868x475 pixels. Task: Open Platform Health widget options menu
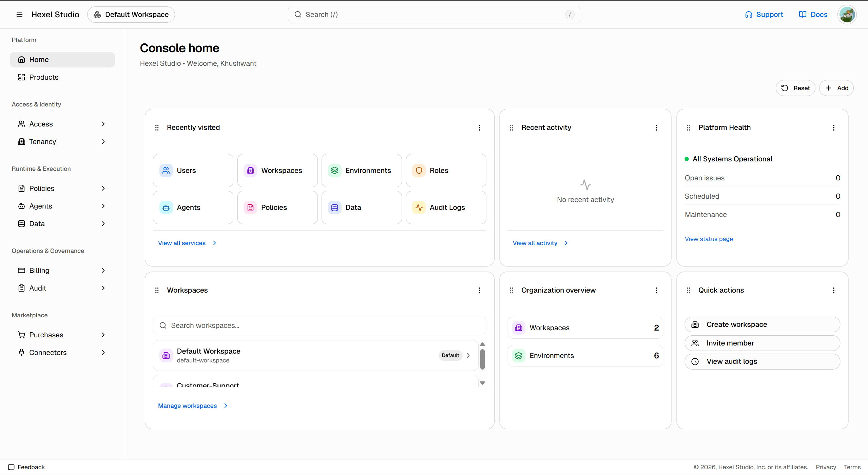coord(833,127)
